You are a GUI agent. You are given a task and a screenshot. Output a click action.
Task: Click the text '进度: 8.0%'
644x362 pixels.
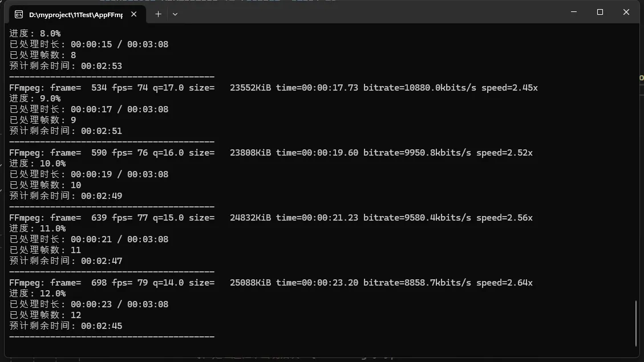point(35,33)
